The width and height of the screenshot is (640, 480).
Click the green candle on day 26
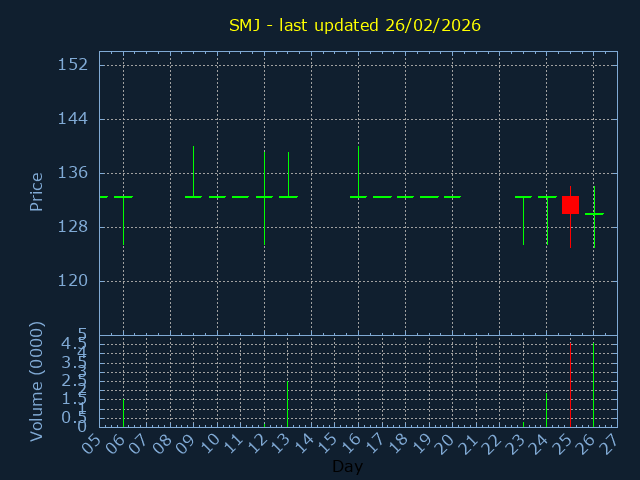(x=594, y=214)
